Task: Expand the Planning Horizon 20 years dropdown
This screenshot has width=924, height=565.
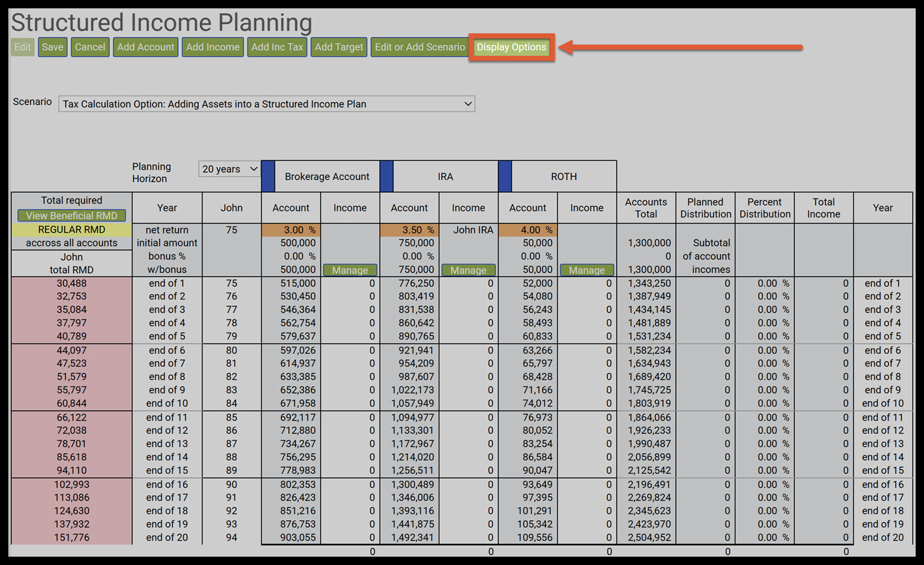Action: point(230,169)
